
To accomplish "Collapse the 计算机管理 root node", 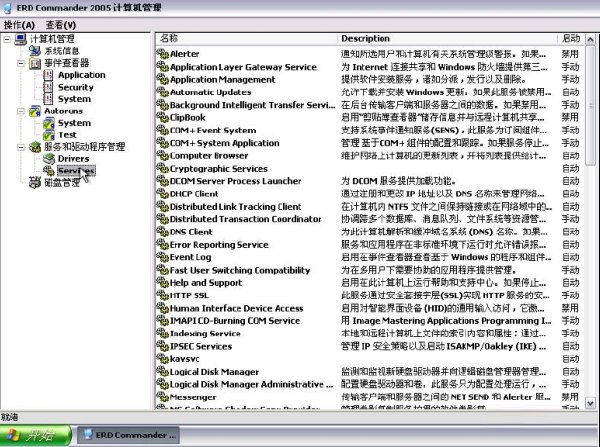I will (x=7, y=39).
